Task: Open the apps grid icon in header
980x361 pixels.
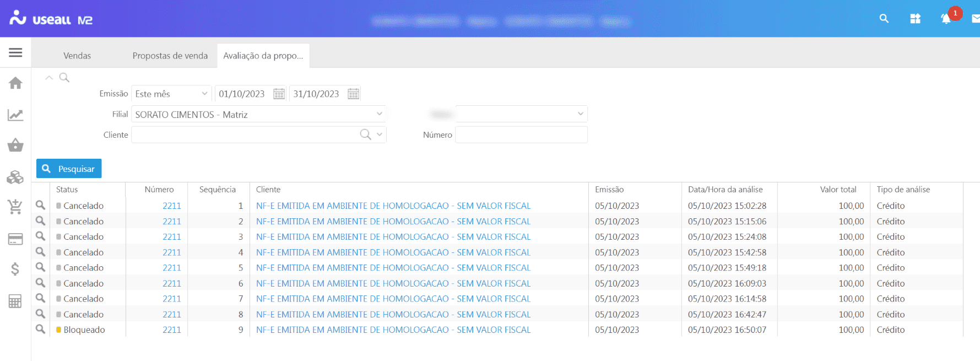Action: click(915, 19)
